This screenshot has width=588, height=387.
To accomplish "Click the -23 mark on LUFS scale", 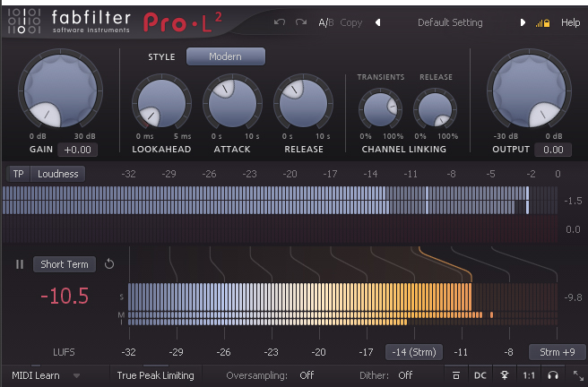I will pyautogui.click(x=271, y=352).
